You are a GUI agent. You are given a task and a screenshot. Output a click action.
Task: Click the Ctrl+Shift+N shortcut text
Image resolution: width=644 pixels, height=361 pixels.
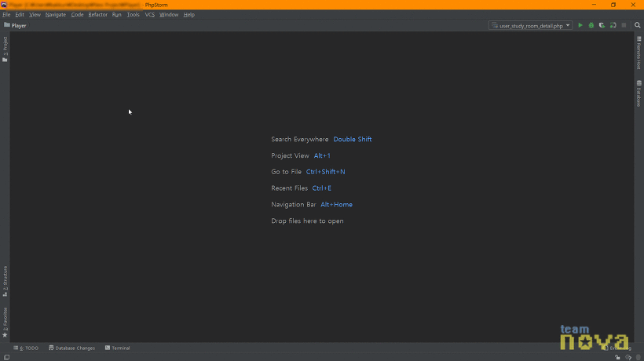point(325,172)
